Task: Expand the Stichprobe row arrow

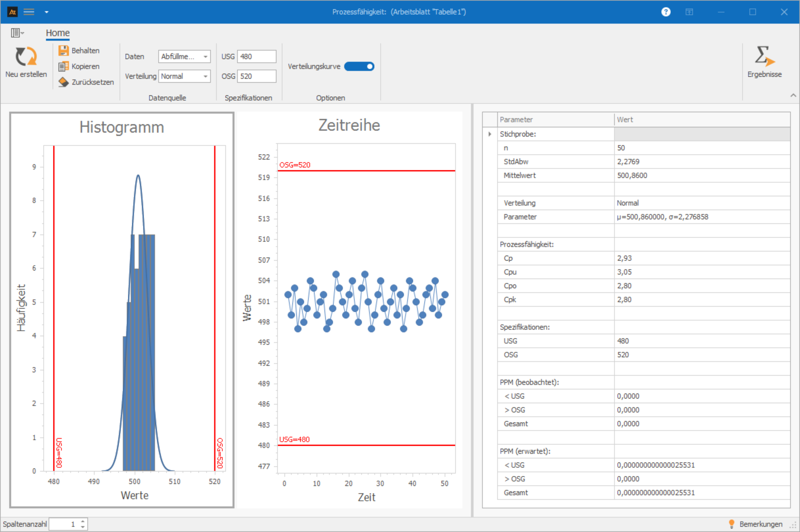Action: click(x=490, y=134)
